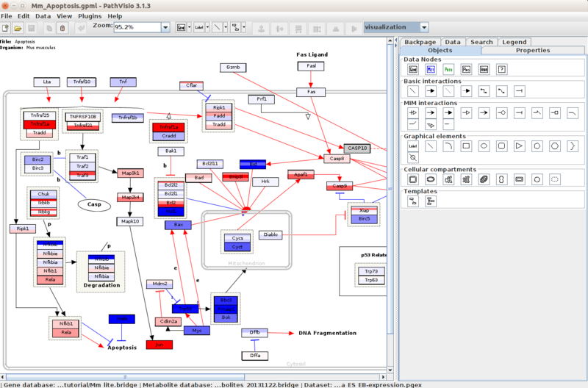Select the Metabolite data node tool
This screenshot has height=388, width=588.
431,69
